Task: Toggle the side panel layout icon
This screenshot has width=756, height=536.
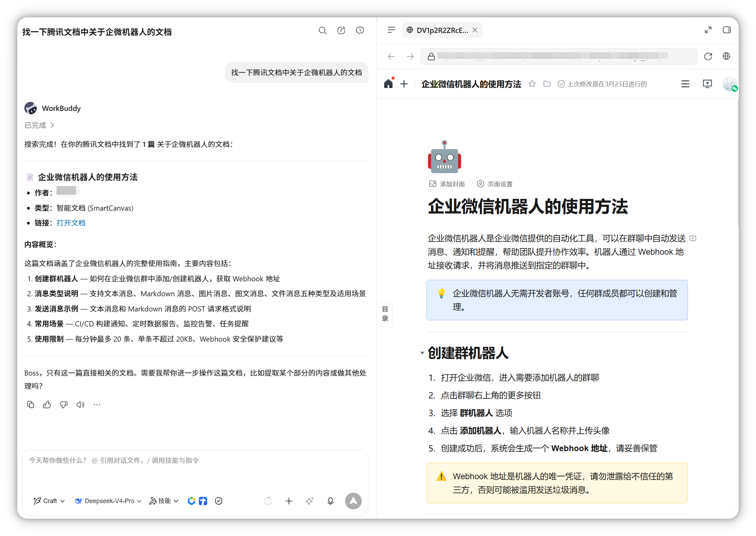Action: pos(727,30)
